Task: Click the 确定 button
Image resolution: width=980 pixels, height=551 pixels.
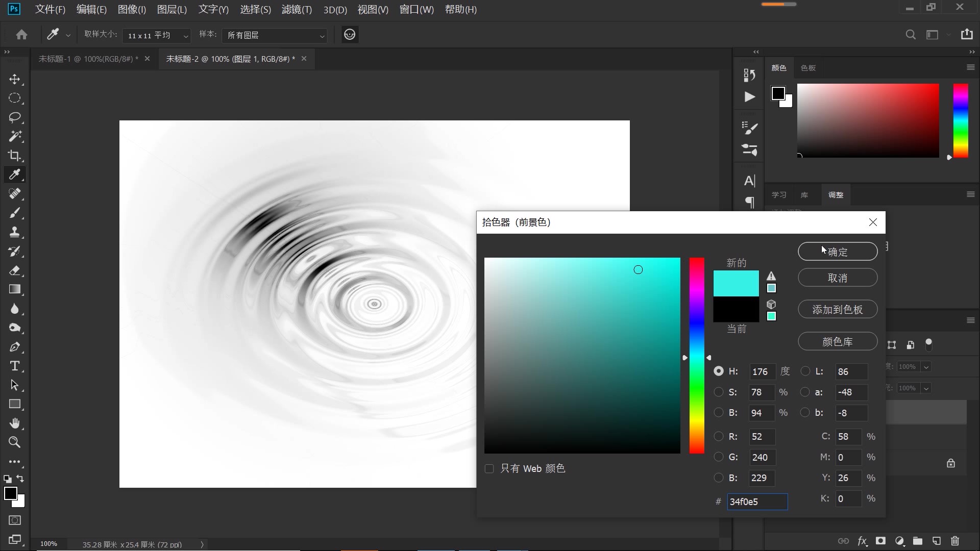Action: click(x=837, y=252)
